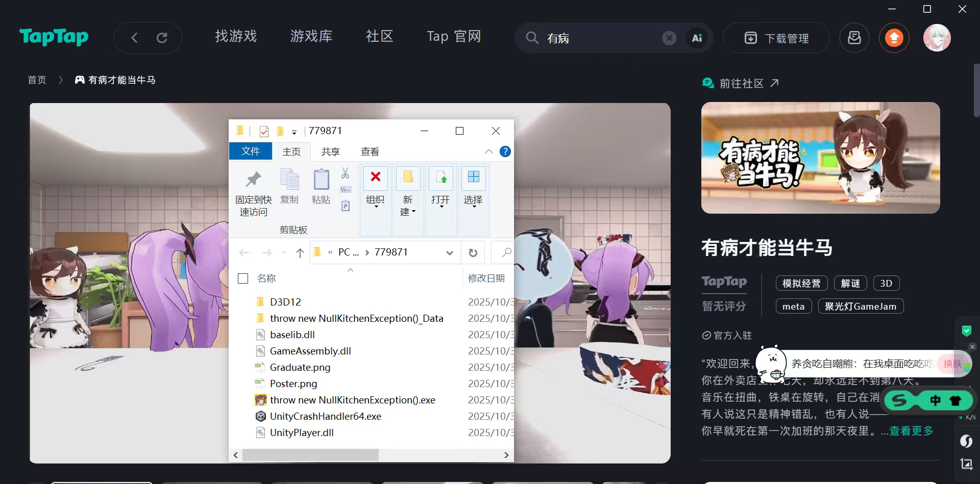Clear the search box text
The height and width of the screenshot is (484, 980).
pyautogui.click(x=669, y=38)
